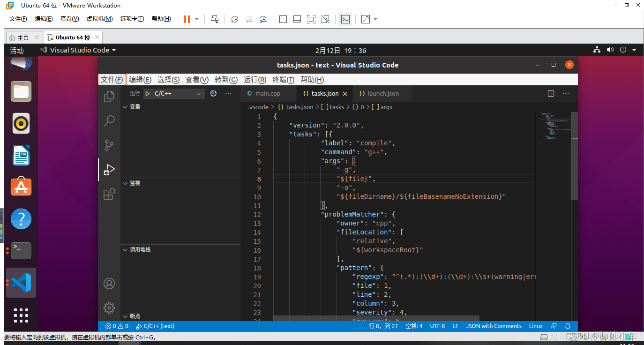Open the 选择(S) menu in VS Code
The width and height of the screenshot is (644, 345).
click(169, 80)
